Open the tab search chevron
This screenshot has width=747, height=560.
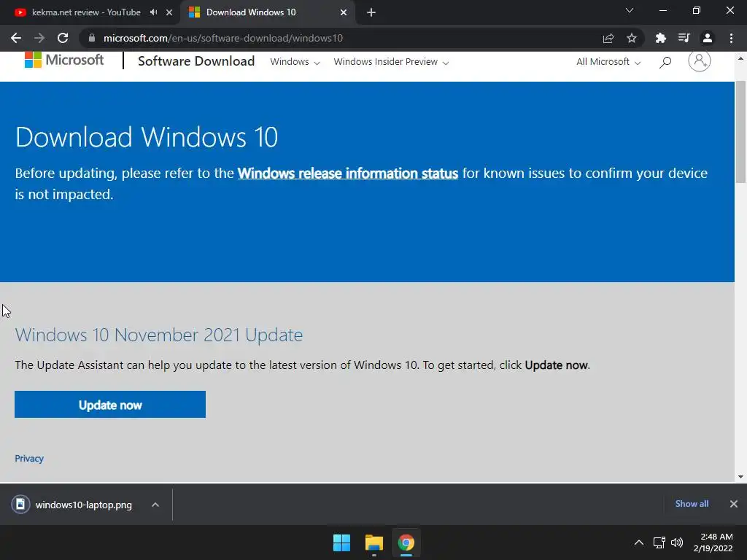(x=630, y=10)
